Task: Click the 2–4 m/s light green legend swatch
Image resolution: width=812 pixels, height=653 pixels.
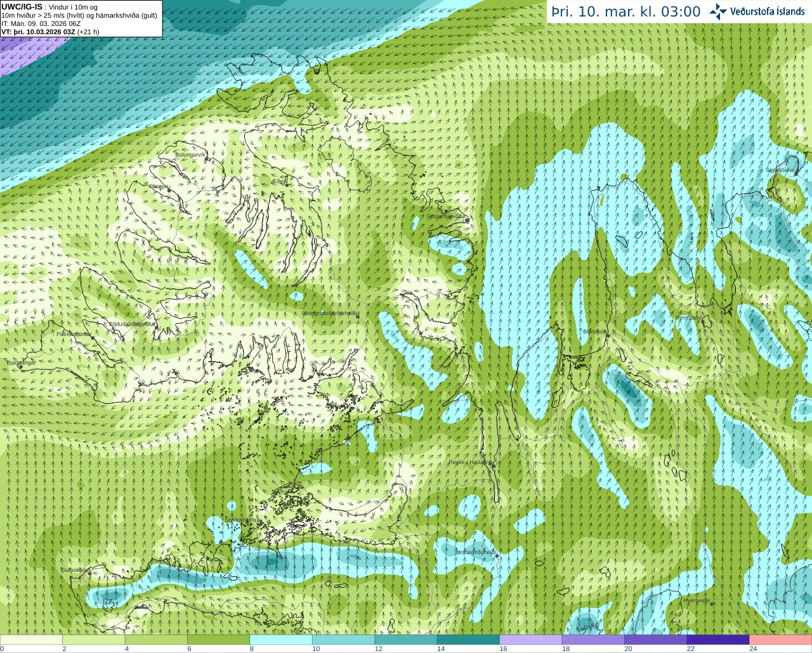Action: (x=93, y=640)
